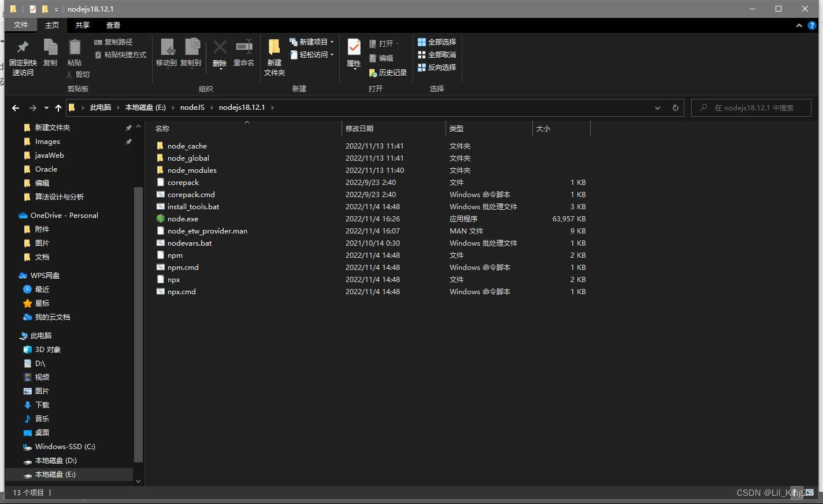Click 此电脑 in the address breadcrumb
823x504 pixels.
(101, 108)
